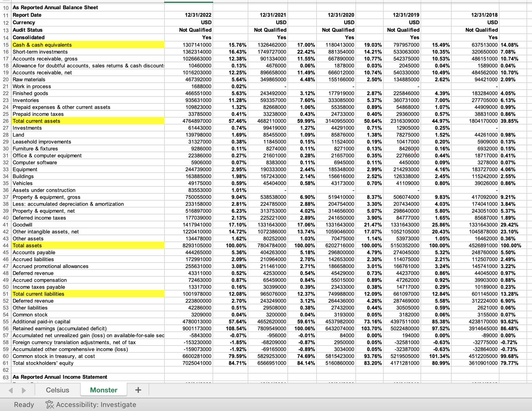
Task: Select the Cash & cash equivalents cell
Action: [88, 45]
